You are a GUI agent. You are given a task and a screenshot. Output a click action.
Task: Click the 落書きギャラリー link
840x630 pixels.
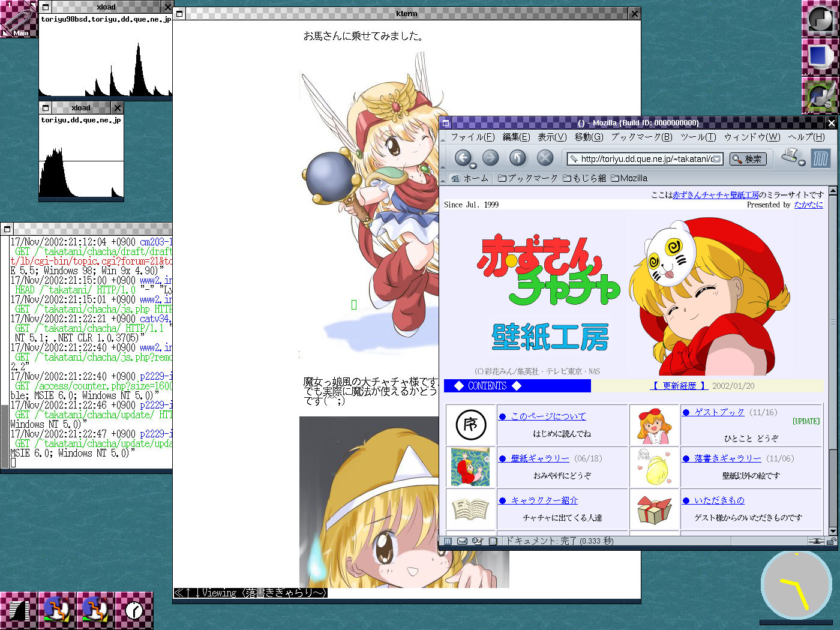click(x=727, y=458)
